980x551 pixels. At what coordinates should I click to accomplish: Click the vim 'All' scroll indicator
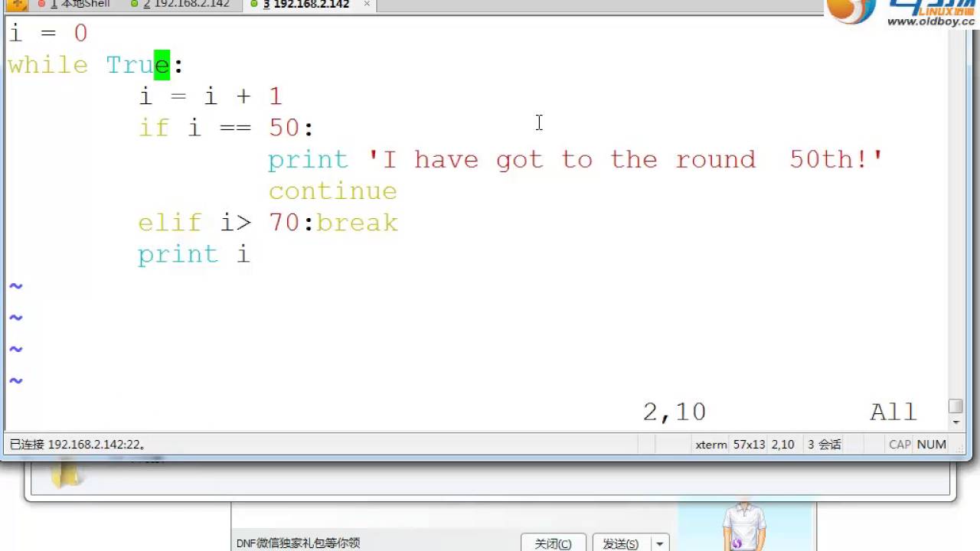coord(893,412)
